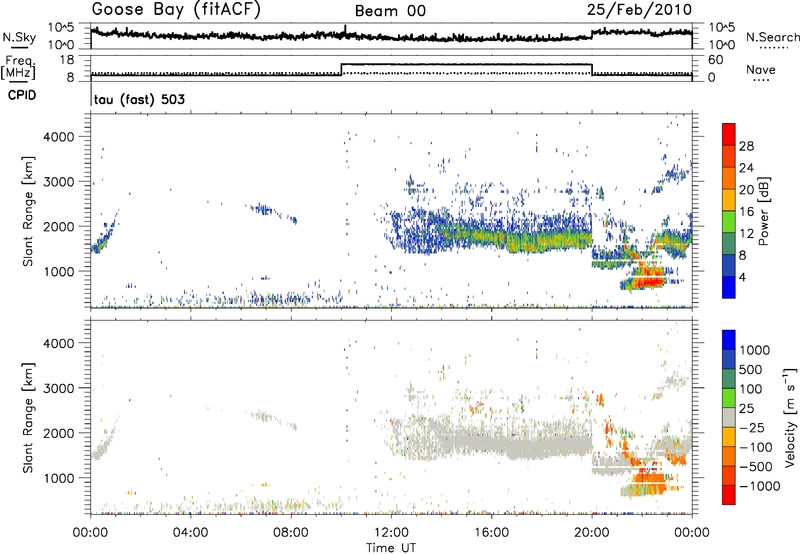Click the power colorbar value '16'

pos(746,212)
